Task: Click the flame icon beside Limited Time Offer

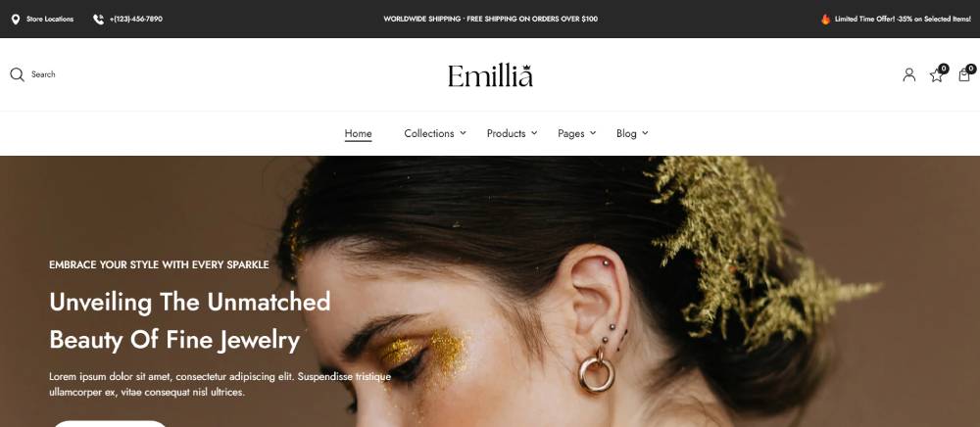Action: (825, 20)
